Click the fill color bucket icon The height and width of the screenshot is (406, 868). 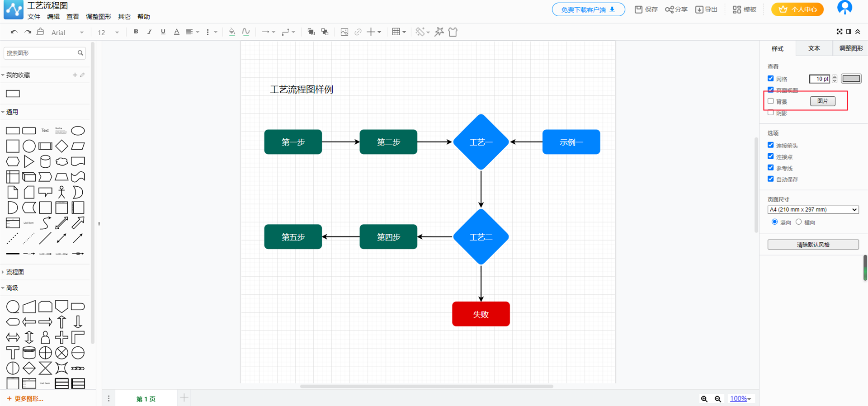(x=232, y=32)
